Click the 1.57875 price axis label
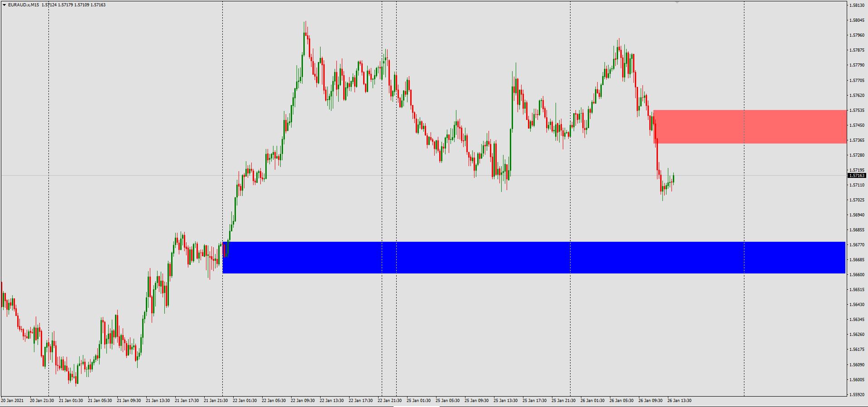 [x=857, y=50]
